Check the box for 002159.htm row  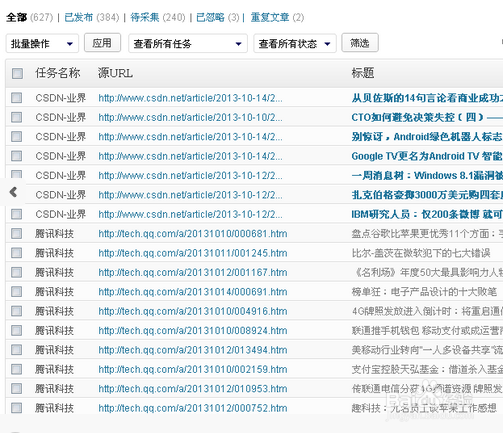coord(16,369)
